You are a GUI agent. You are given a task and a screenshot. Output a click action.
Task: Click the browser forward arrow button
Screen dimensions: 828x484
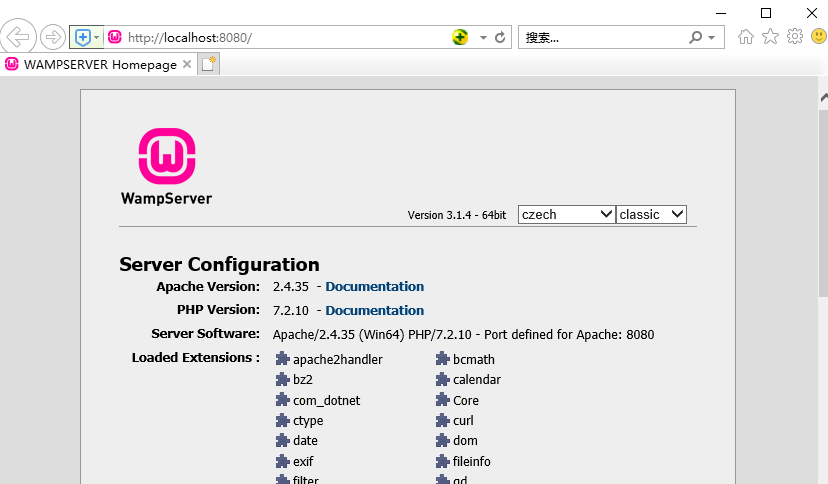click(x=52, y=37)
